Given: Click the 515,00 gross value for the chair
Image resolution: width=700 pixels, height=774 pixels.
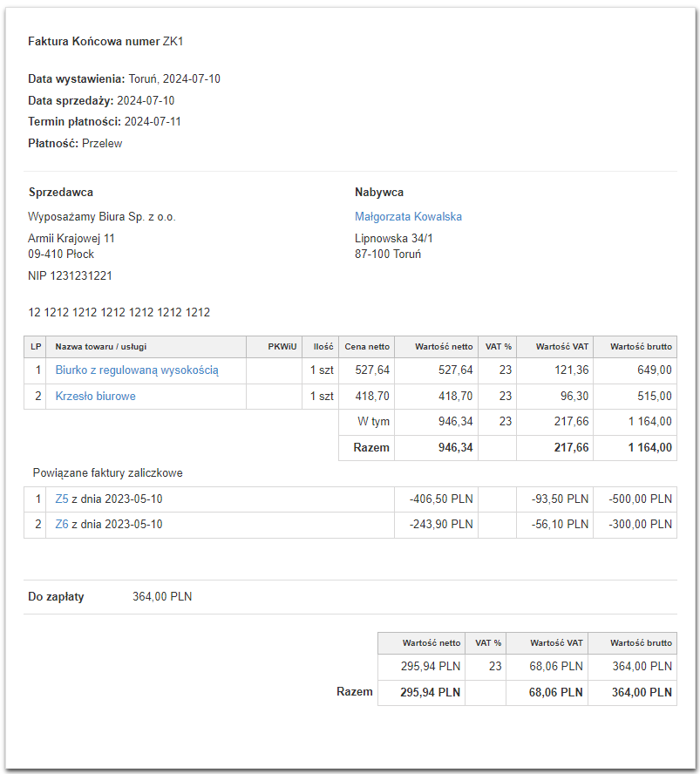Looking at the screenshot, I should click(654, 396).
